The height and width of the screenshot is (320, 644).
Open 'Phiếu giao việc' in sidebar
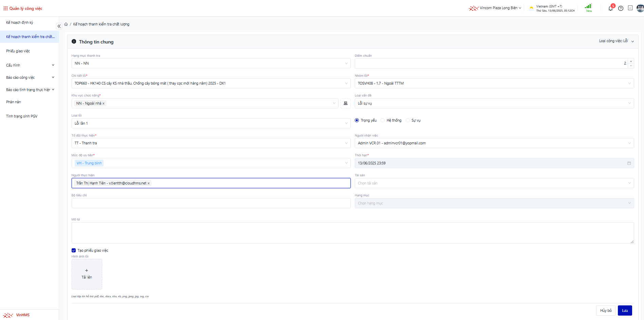point(18,51)
